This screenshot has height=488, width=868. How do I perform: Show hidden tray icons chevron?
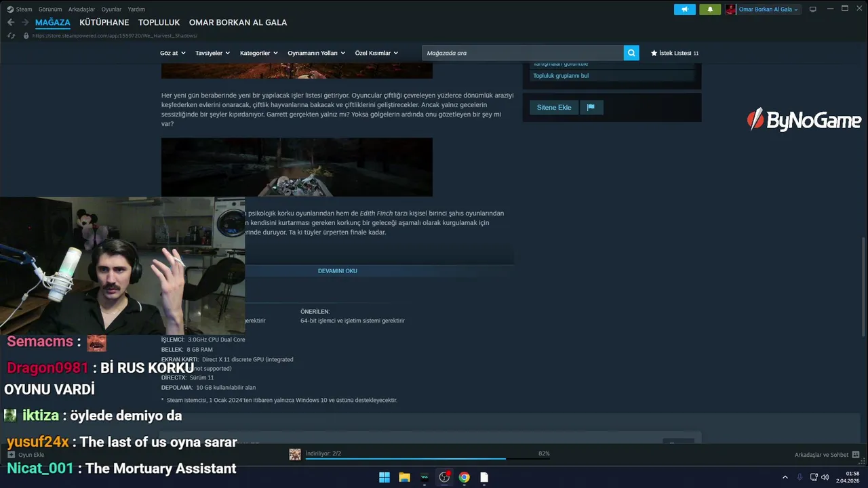[x=785, y=477]
